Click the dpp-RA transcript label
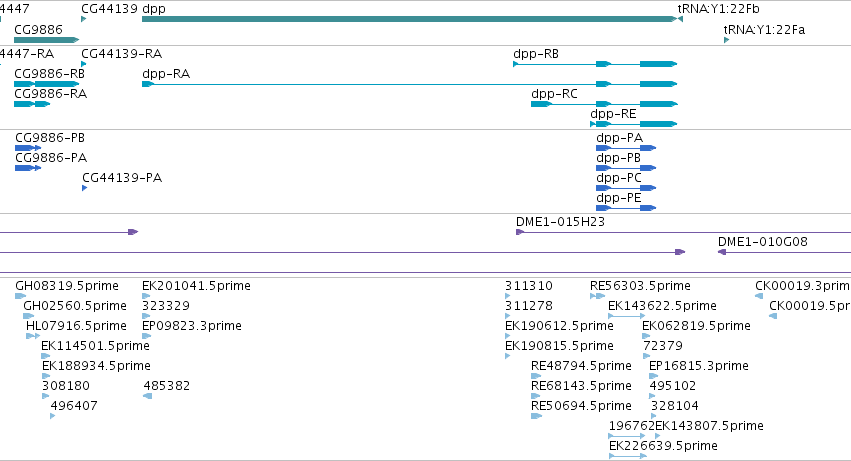Image resolution: width=851 pixels, height=461 pixels. pos(166,74)
